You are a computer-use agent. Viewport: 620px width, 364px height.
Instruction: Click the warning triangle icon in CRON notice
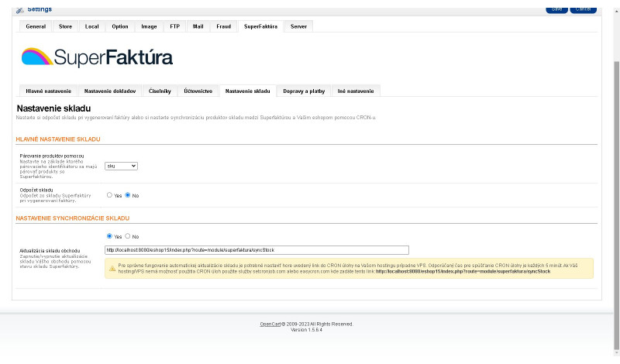(112, 269)
